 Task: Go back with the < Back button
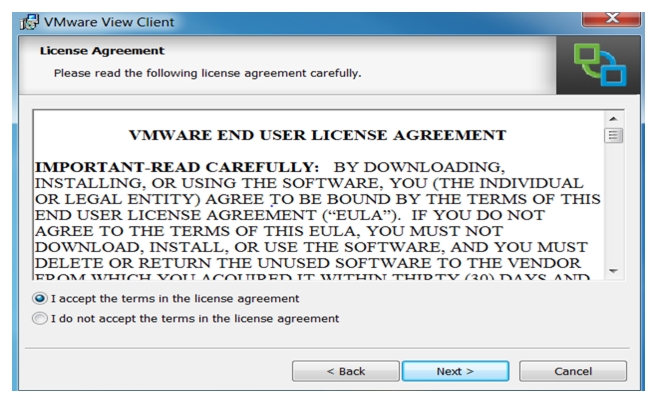click(x=346, y=371)
